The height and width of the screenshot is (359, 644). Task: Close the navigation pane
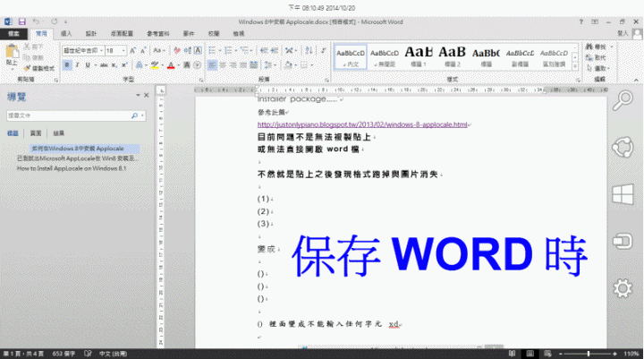pyautogui.click(x=147, y=95)
